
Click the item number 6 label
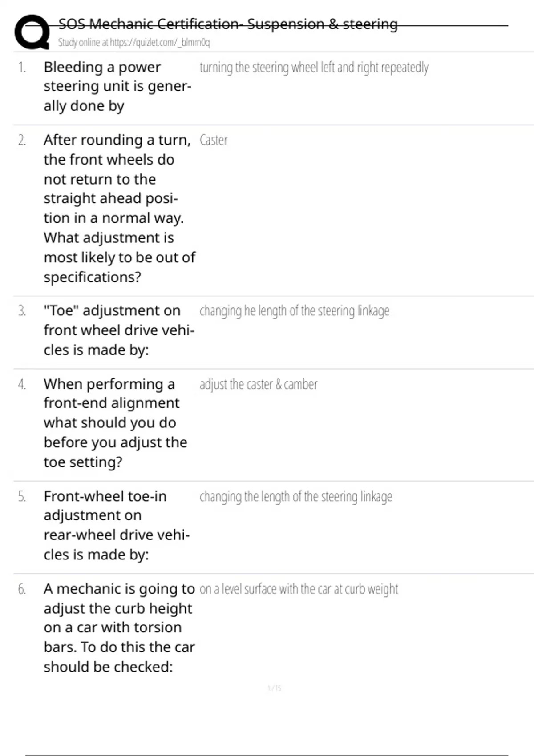(x=22, y=589)
